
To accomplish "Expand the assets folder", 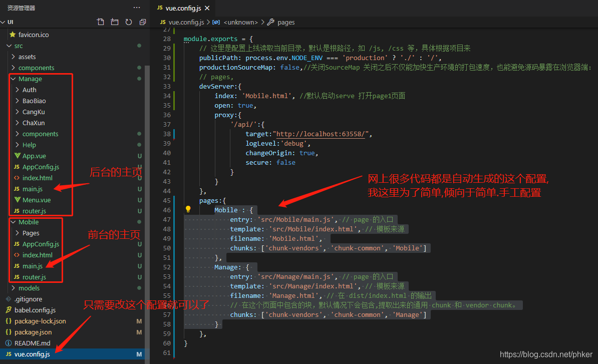I will click(27, 57).
